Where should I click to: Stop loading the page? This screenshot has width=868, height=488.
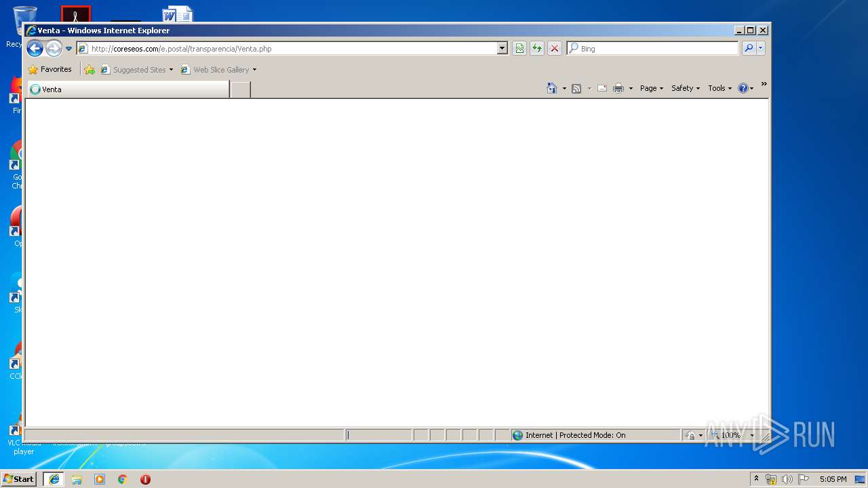tap(555, 48)
